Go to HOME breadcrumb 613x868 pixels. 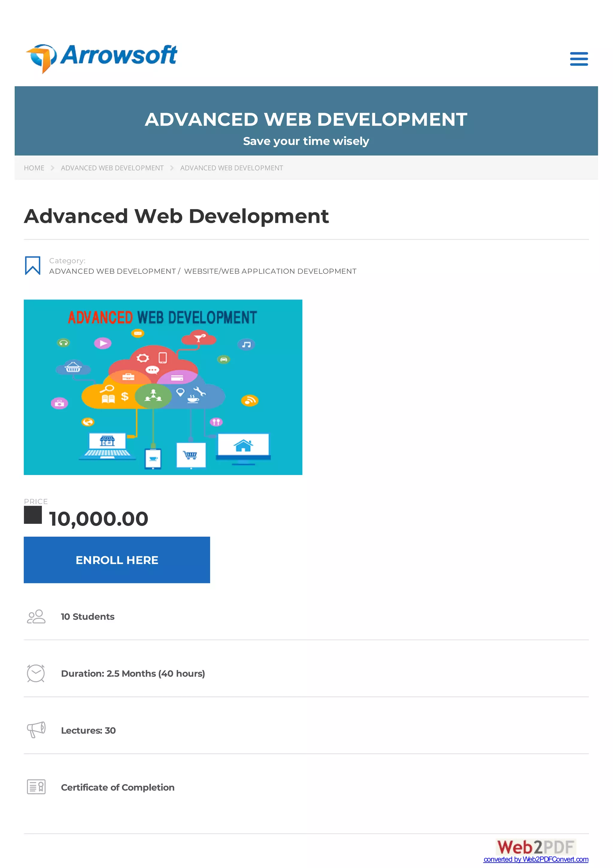click(x=34, y=168)
